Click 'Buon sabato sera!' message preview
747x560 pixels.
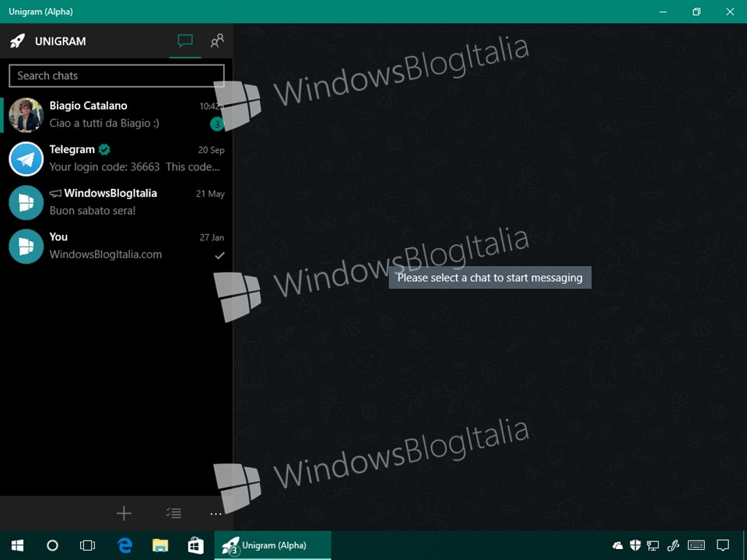pyautogui.click(x=93, y=211)
